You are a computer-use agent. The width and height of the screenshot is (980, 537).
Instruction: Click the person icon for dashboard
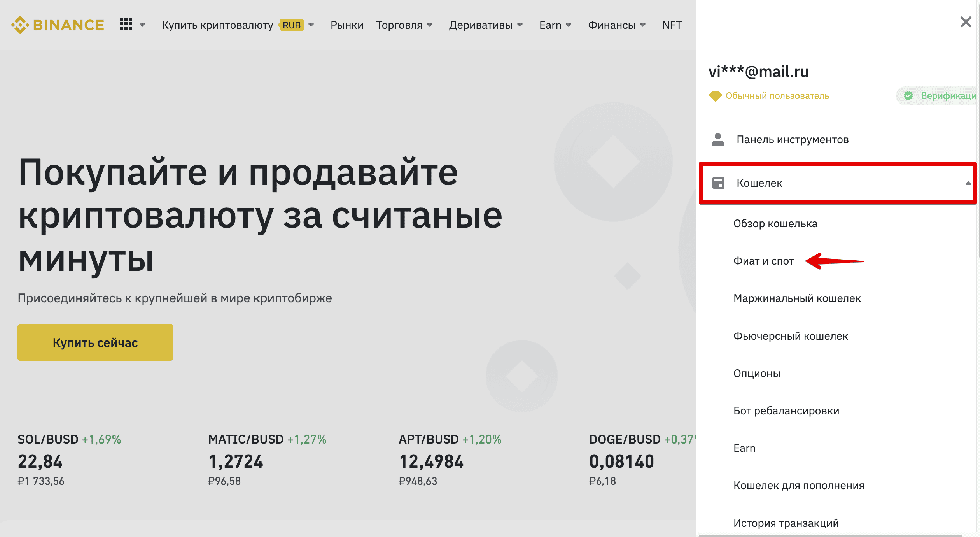click(717, 139)
